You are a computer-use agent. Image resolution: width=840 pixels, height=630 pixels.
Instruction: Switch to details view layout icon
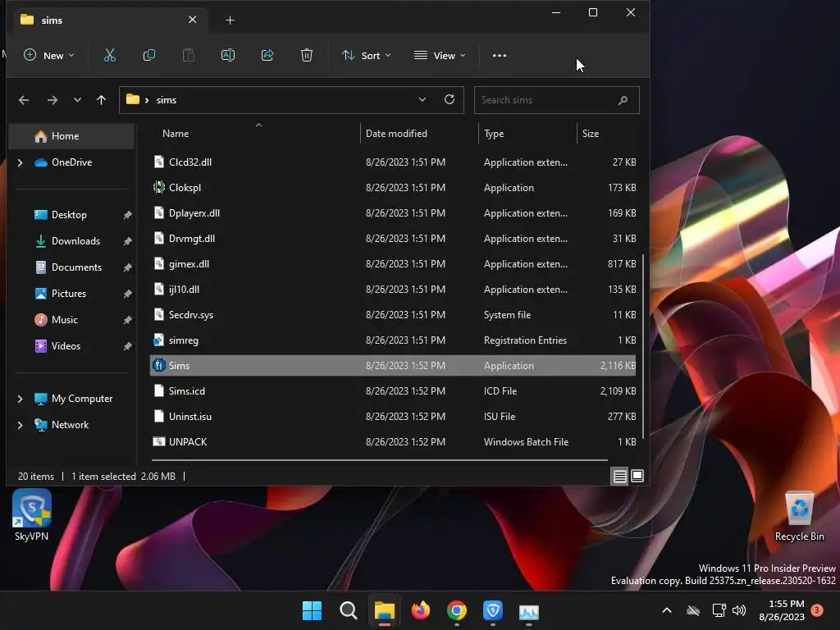pyautogui.click(x=620, y=476)
